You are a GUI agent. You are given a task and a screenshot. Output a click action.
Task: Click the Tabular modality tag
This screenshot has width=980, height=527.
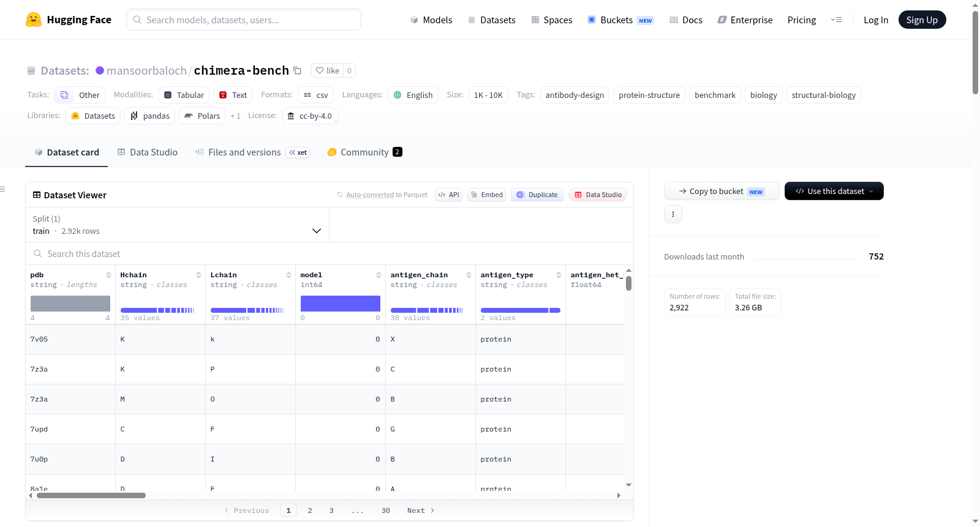pos(184,95)
